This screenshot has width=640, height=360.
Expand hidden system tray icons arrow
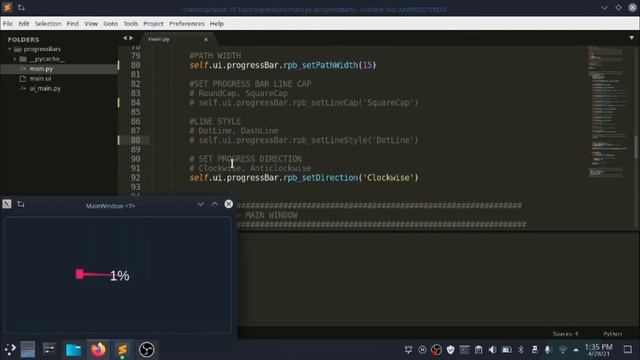pos(576,350)
